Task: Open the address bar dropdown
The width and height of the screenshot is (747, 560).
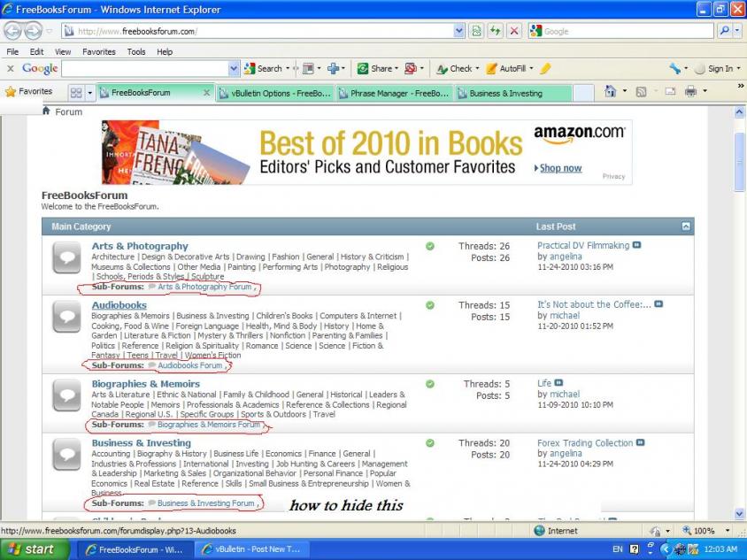Action: 458,32
